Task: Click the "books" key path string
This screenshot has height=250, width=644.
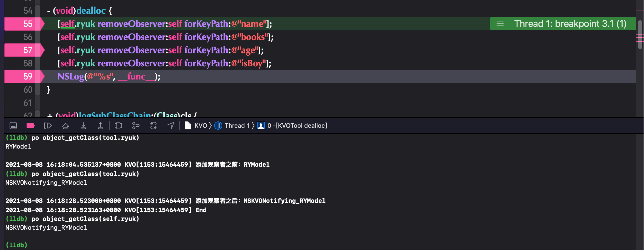Action: pos(249,37)
